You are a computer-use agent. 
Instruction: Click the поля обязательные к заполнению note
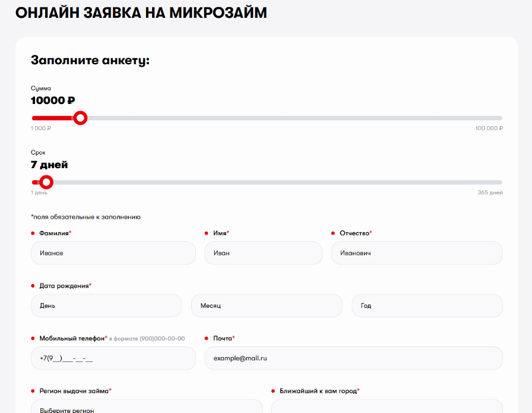85,217
